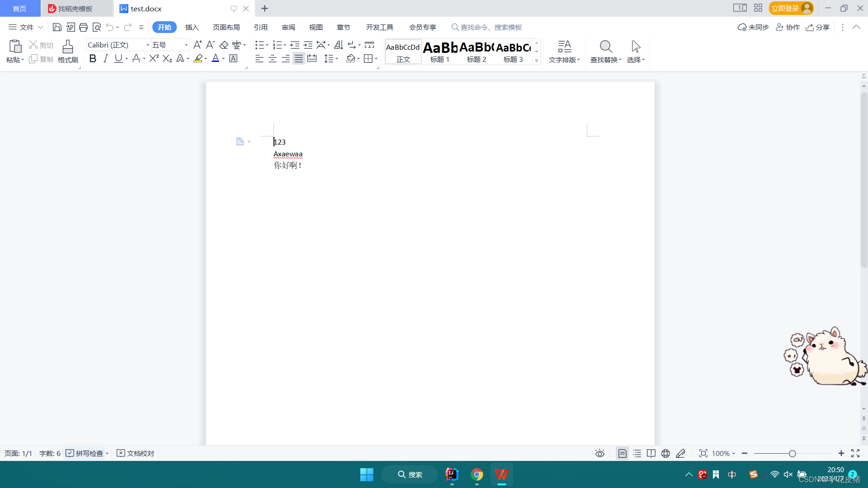This screenshot has height=488, width=868.
Task: Toggle spell check (拼写检查) in status bar
Action: click(x=85, y=453)
